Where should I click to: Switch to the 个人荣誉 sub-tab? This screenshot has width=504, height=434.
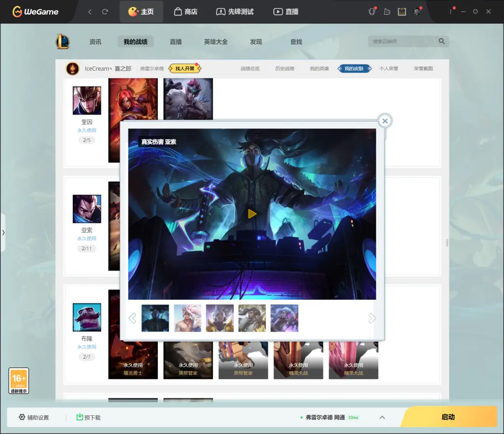[x=389, y=69]
